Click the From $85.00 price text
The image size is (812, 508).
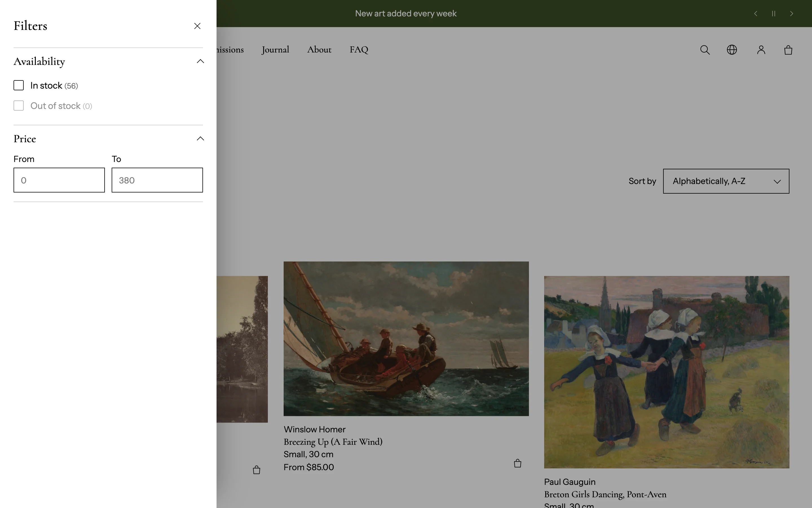click(x=309, y=467)
